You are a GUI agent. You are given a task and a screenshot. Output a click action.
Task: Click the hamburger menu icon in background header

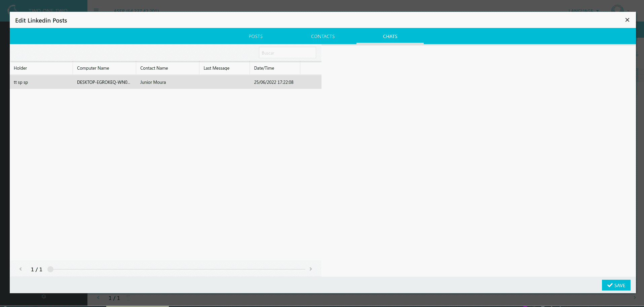tap(96, 10)
